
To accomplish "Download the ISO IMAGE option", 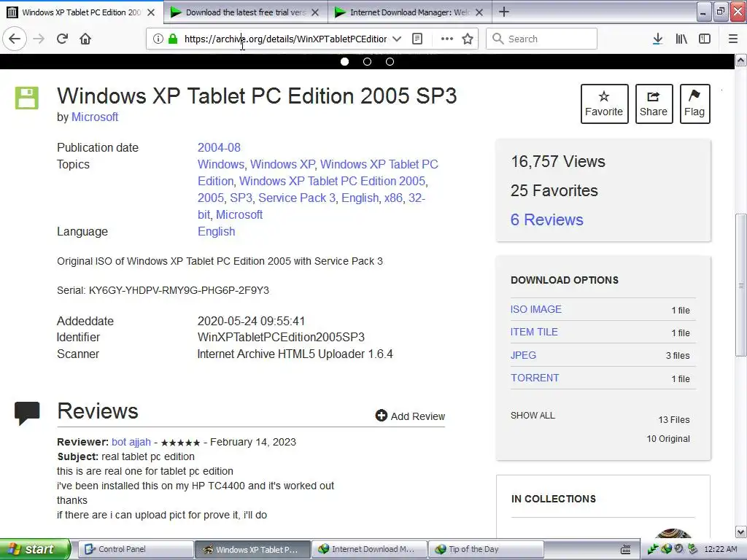I will pos(536,309).
